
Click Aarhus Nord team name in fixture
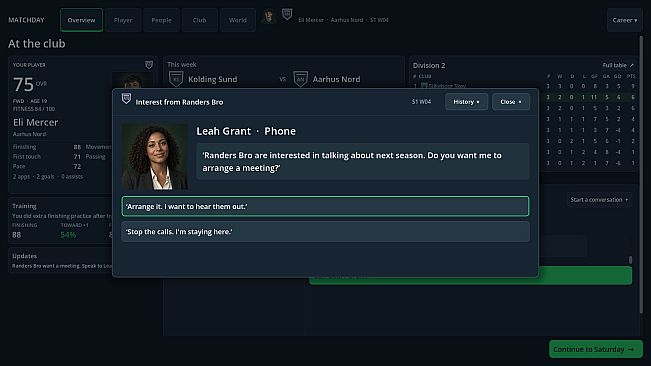click(336, 79)
